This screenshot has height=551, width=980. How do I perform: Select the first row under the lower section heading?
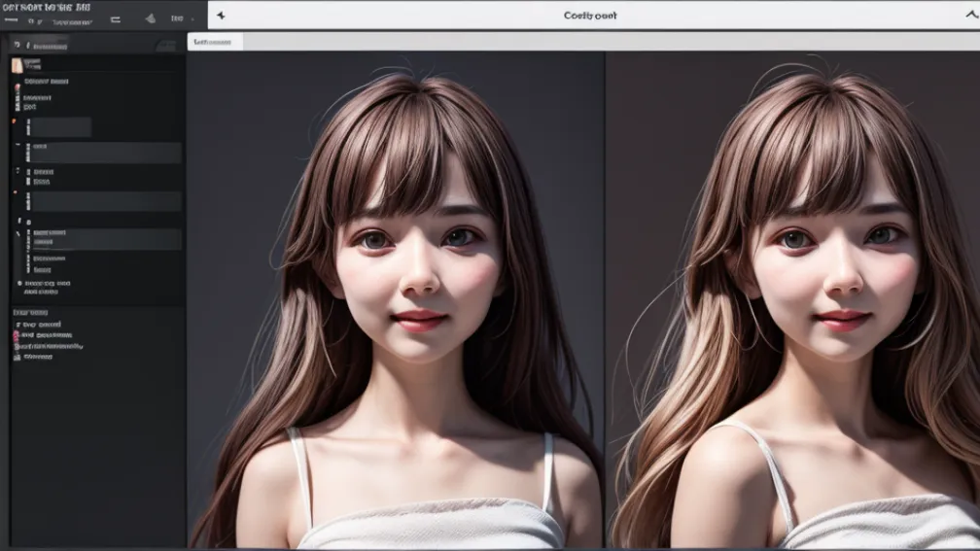[x=38, y=325]
